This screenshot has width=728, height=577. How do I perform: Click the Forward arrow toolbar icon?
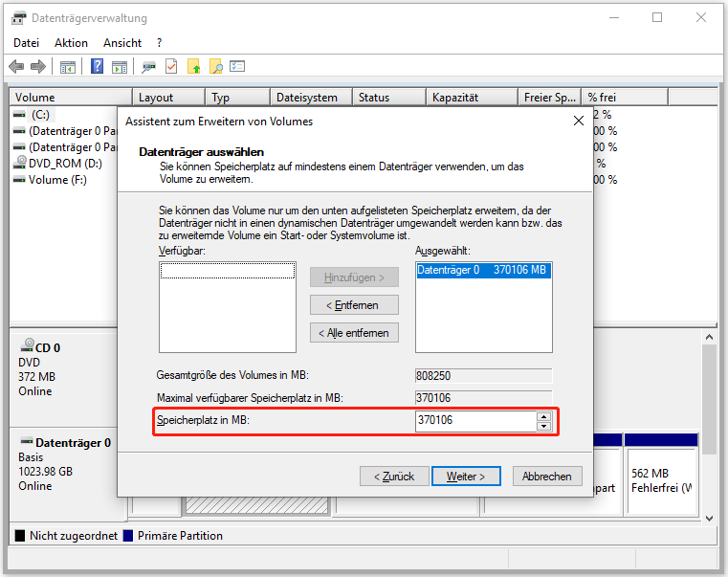38,67
